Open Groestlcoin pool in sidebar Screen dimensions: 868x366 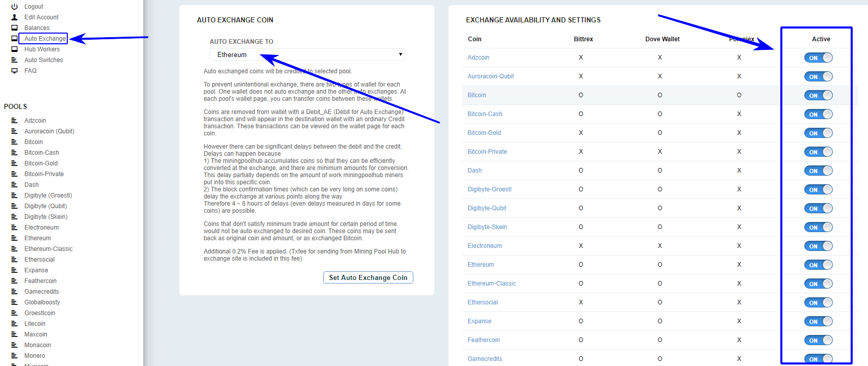pyautogui.click(x=40, y=313)
